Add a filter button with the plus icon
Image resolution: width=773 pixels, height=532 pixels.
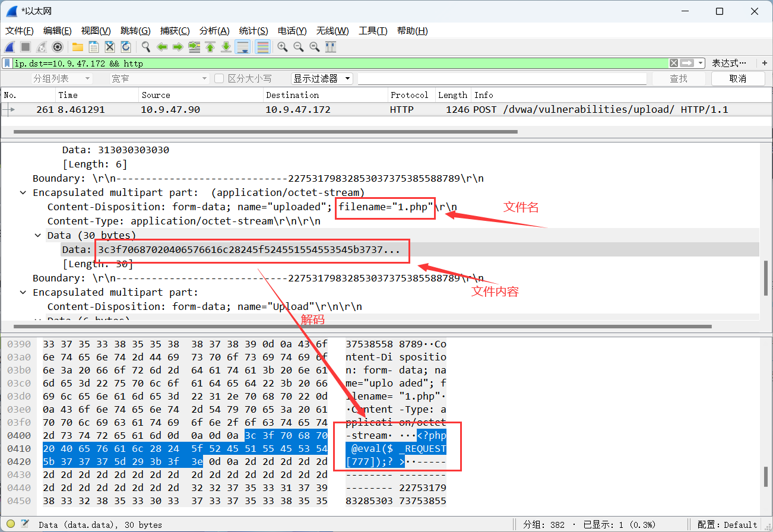(x=764, y=63)
